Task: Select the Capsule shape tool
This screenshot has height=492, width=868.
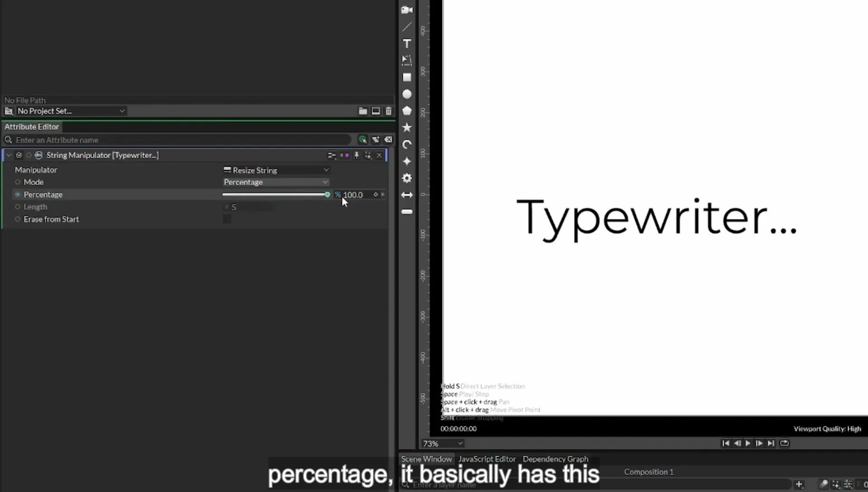Action: click(x=407, y=212)
